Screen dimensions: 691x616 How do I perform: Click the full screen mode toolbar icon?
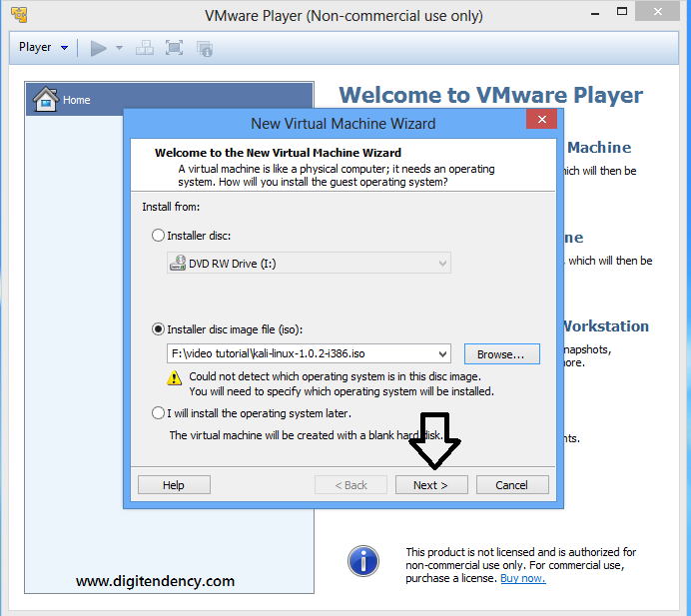click(x=174, y=48)
